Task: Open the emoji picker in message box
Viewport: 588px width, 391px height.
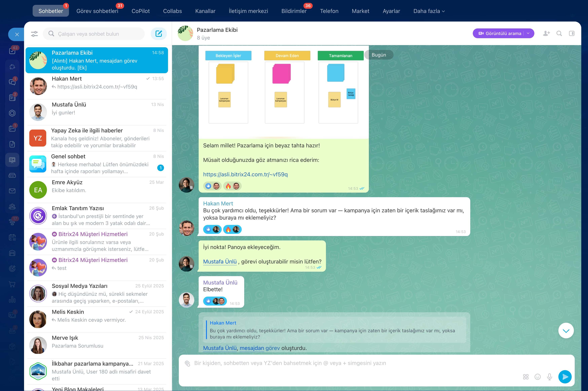Action: [x=538, y=377]
